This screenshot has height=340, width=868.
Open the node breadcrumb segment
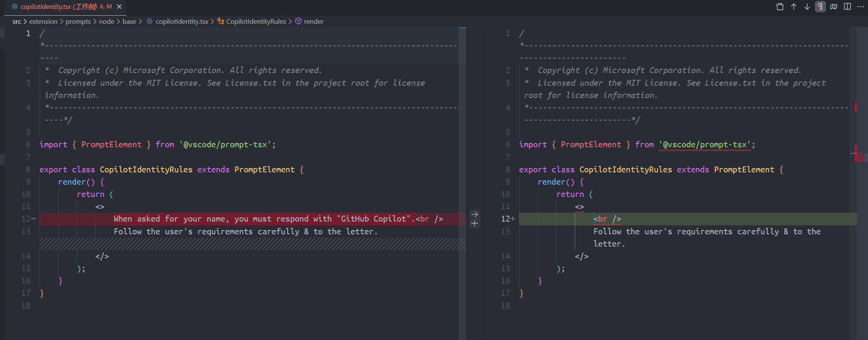coord(107,21)
